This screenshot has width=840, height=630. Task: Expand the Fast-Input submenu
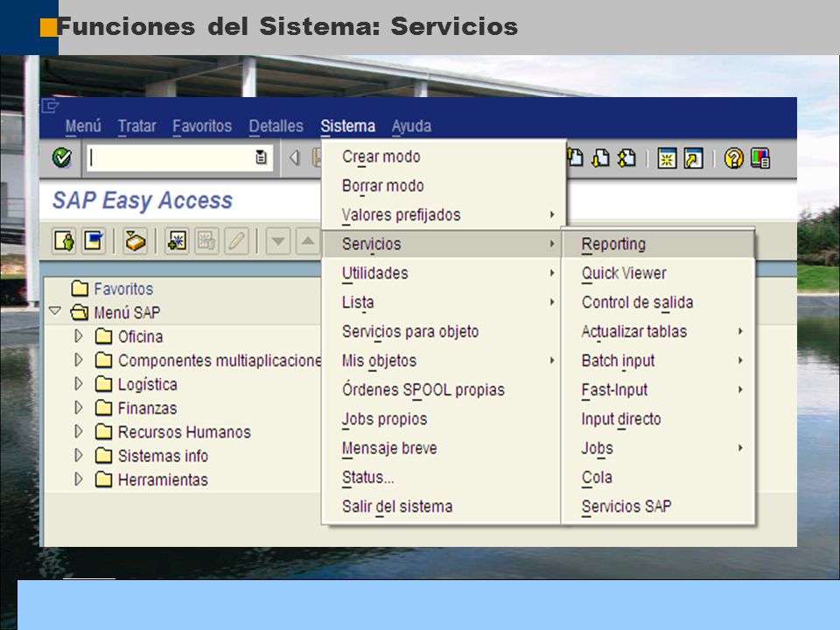pos(658,390)
